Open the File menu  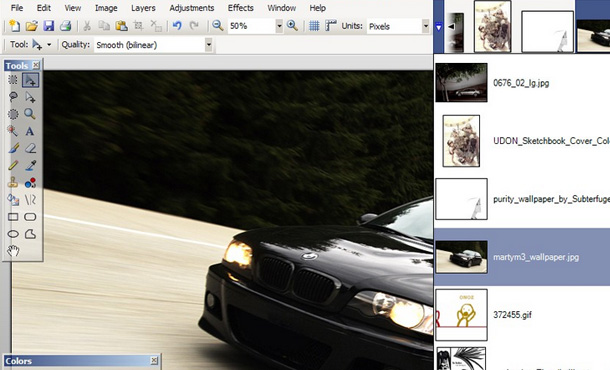[17, 8]
